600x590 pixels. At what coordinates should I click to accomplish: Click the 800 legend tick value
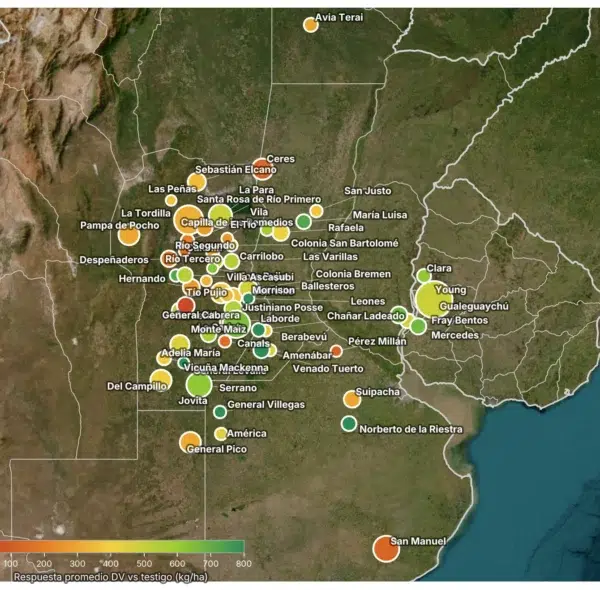coord(244,564)
